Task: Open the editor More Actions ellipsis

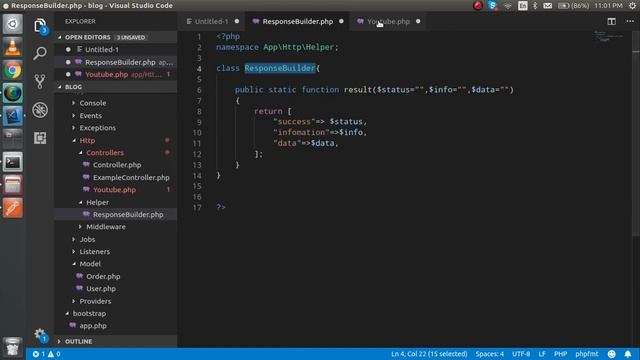Action: pos(630,21)
